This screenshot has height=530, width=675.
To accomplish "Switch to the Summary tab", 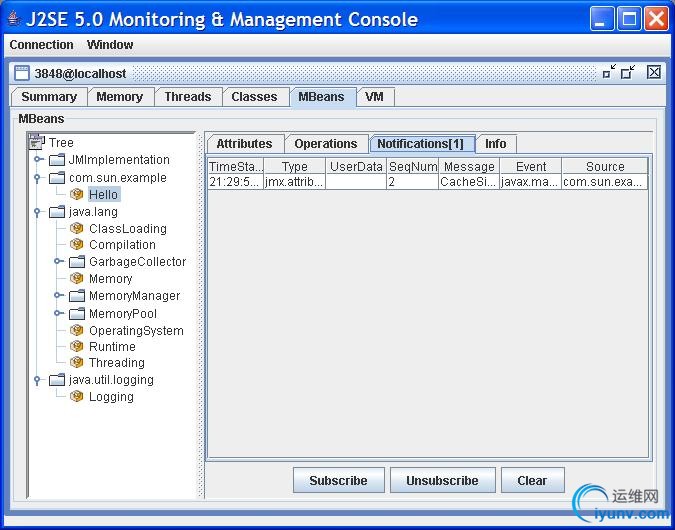I will [49, 97].
